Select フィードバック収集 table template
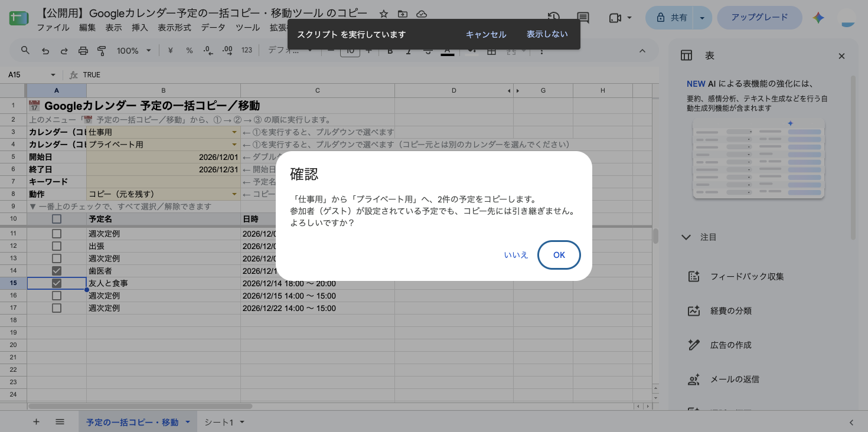The image size is (868, 432). [747, 277]
